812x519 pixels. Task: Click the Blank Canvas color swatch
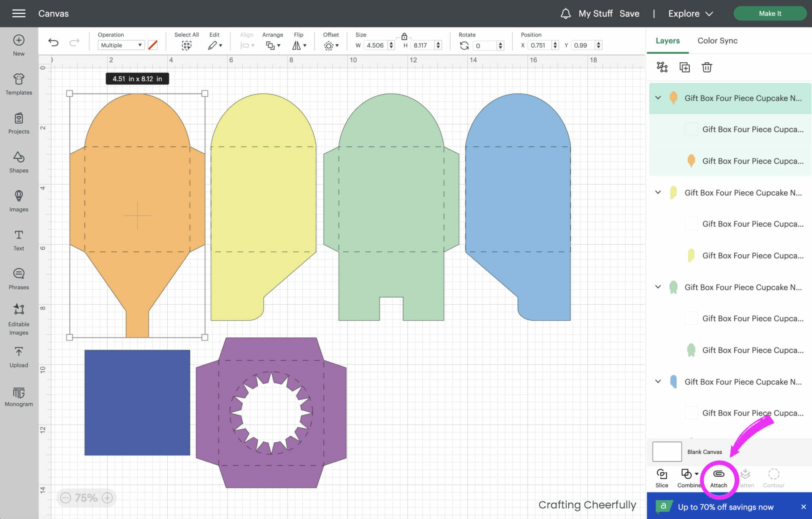pyautogui.click(x=667, y=452)
